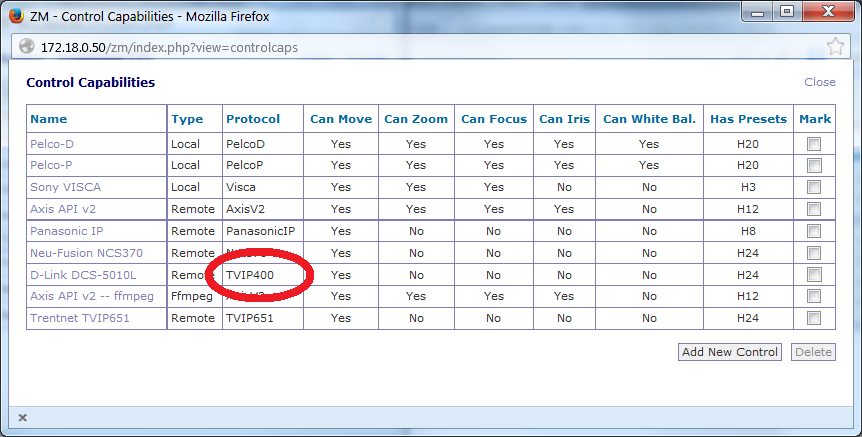Click the Has Presets column header
Image resolution: width=862 pixels, height=437 pixels.
click(x=748, y=119)
